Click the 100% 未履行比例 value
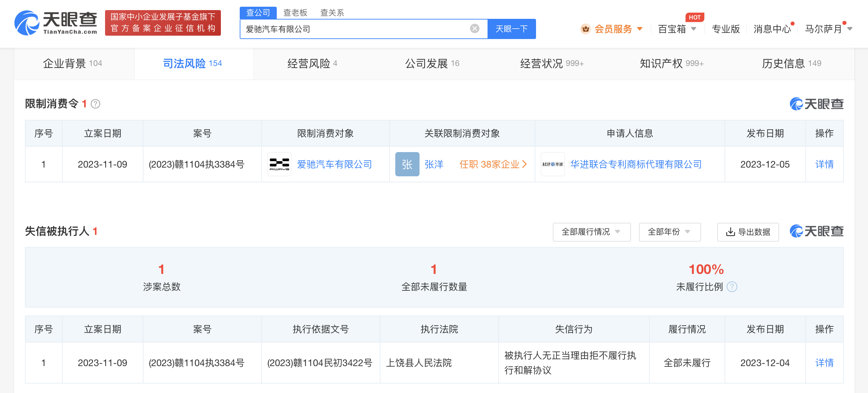 [x=706, y=269]
